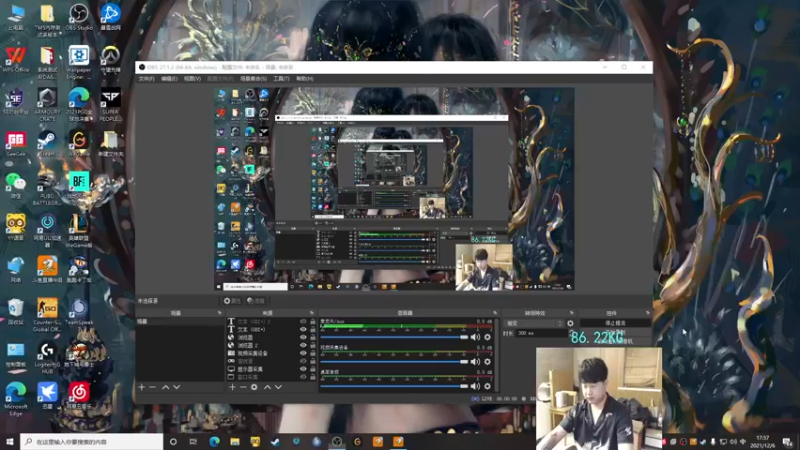Open source properties gear in sources toolbar

254,387
